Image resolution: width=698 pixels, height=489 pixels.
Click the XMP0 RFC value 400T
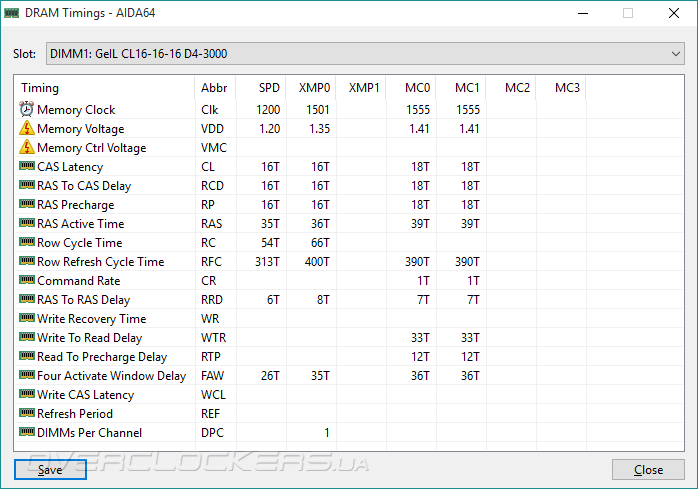(x=317, y=262)
